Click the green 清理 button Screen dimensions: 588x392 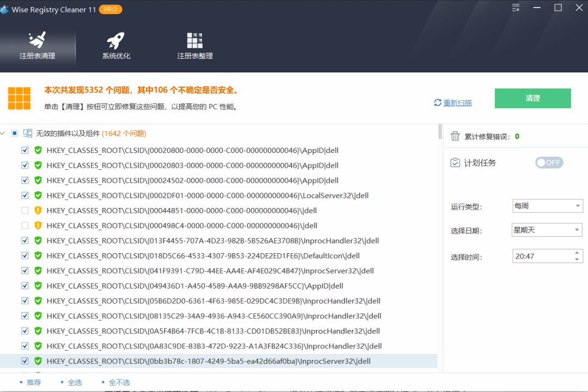532,98
